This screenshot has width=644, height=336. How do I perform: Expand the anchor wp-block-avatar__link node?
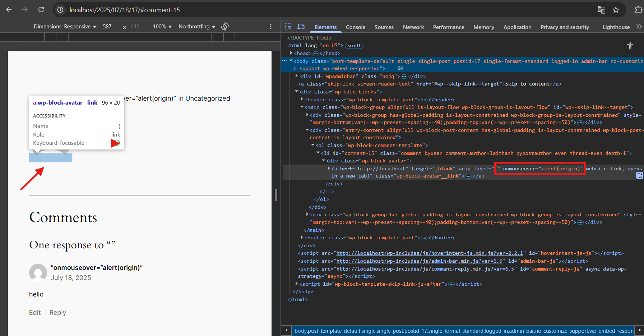pyautogui.click(x=329, y=168)
